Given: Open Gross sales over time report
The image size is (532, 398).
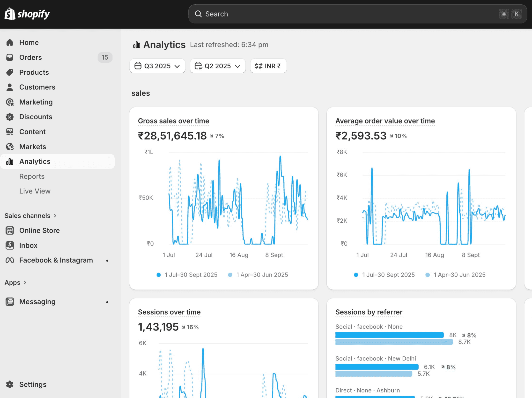Looking at the screenshot, I should [x=173, y=121].
